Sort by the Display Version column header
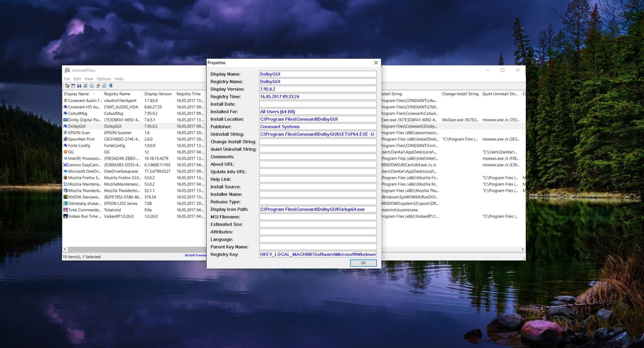Image resolution: width=644 pixels, height=348 pixels. coord(159,94)
